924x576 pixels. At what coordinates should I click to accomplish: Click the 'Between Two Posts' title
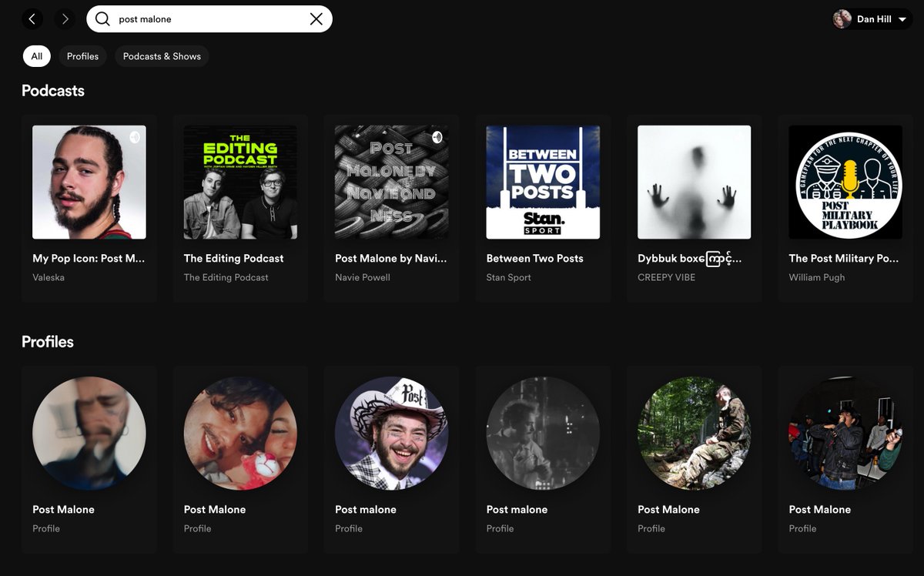535,259
